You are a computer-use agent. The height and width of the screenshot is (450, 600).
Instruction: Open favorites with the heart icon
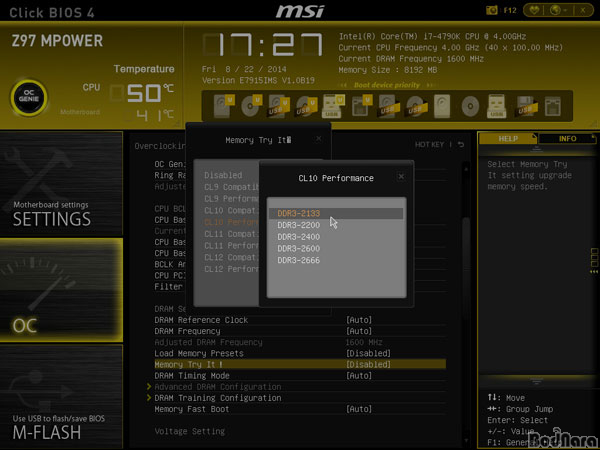[534, 10]
